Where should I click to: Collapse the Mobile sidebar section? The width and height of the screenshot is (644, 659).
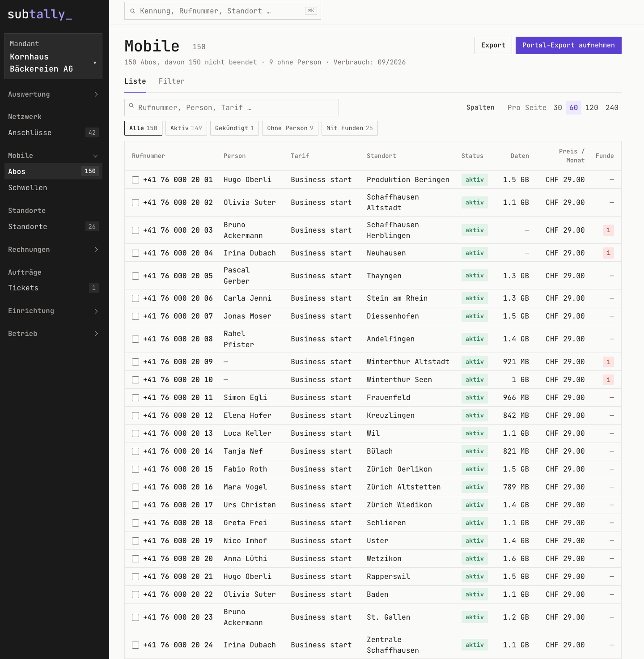[x=53, y=155]
